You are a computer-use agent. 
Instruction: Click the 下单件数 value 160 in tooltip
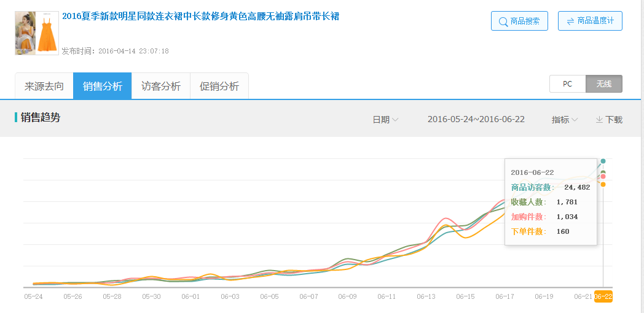[563, 232]
